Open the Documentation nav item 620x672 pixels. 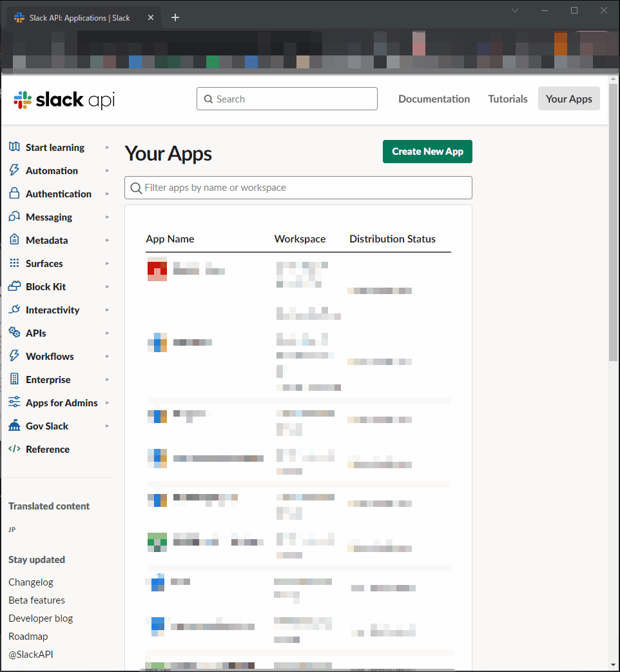434,99
